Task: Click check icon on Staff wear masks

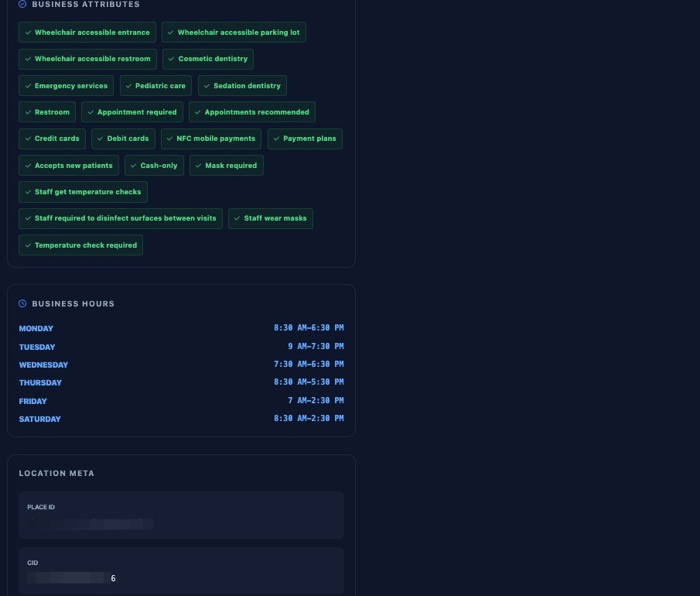Action: [237, 218]
